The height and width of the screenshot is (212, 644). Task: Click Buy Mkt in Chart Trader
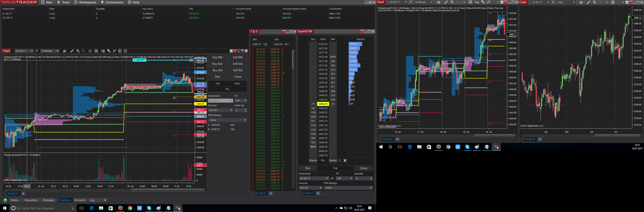217,57
